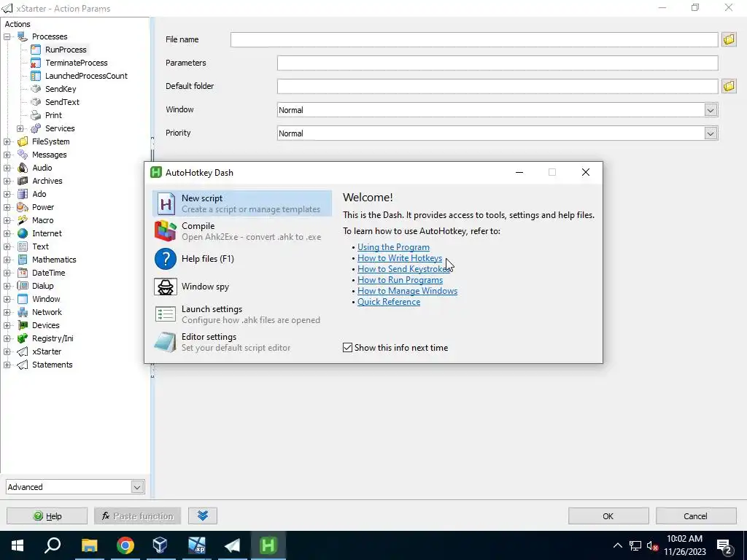Select the Mathematics tree item
This screenshot has width=747, height=560.
(x=54, y=260)
